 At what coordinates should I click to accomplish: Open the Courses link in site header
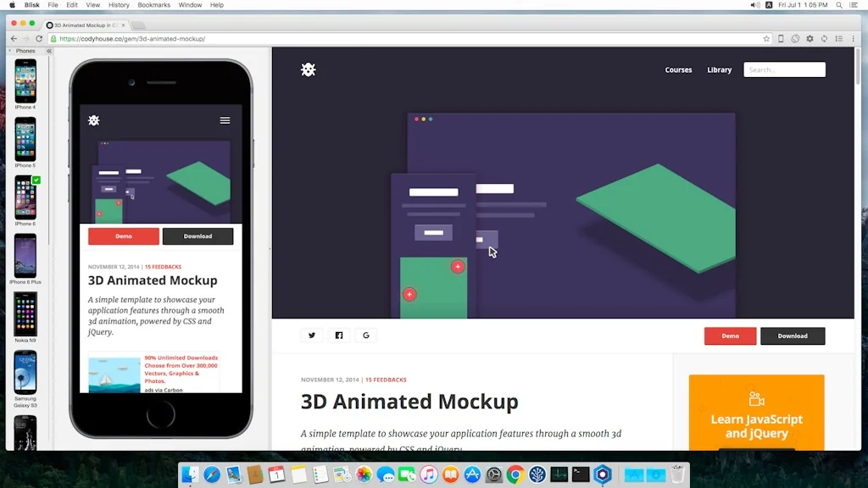678,70
